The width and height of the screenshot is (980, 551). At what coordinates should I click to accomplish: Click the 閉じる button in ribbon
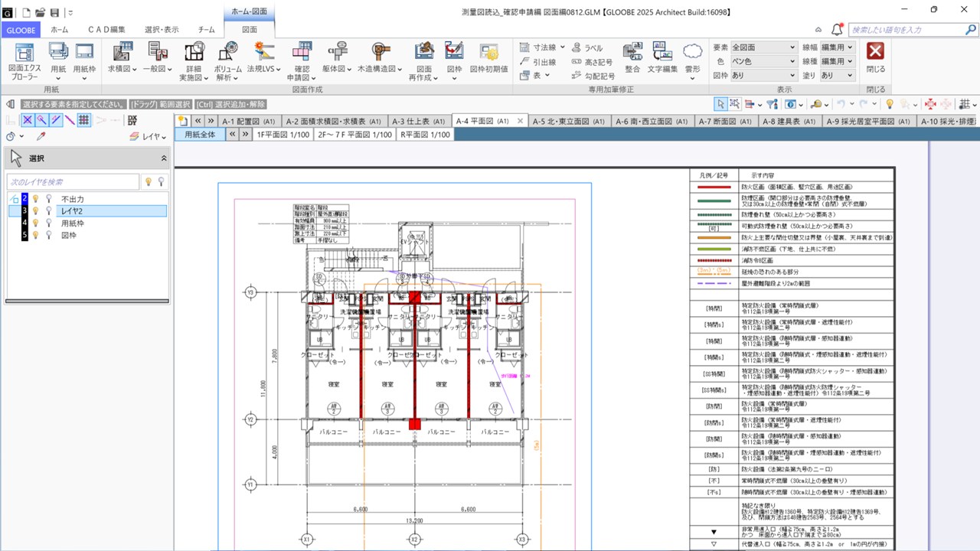pos(875,58)
